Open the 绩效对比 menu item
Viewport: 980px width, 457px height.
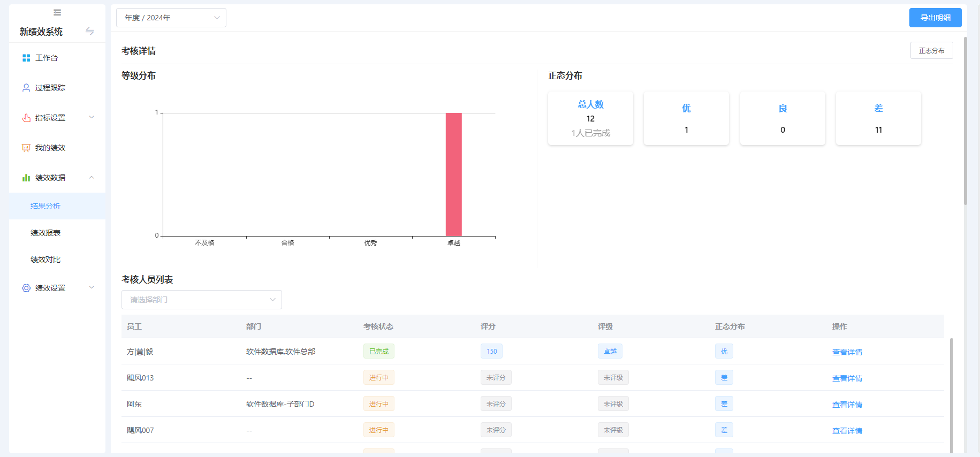point(45,260)
